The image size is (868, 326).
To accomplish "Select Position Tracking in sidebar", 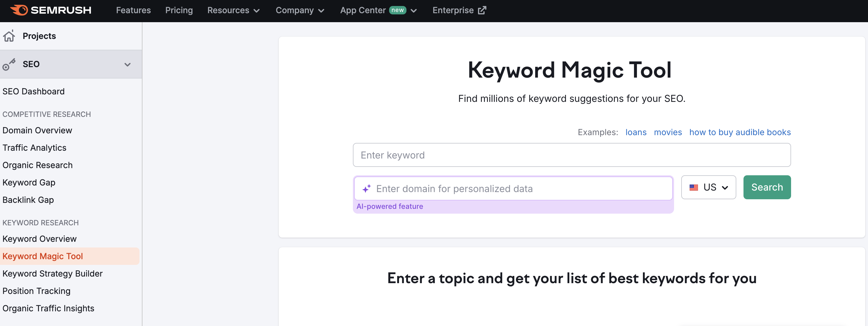I will (36, 291).
